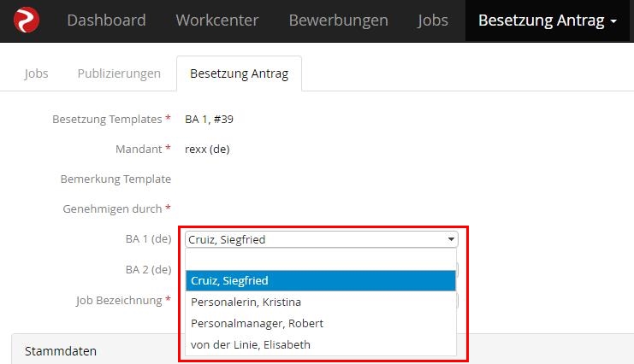Click the BA 1 (de) dropdown arrow
The height and width of the screenshot is (364, 634).
point(451,239)
